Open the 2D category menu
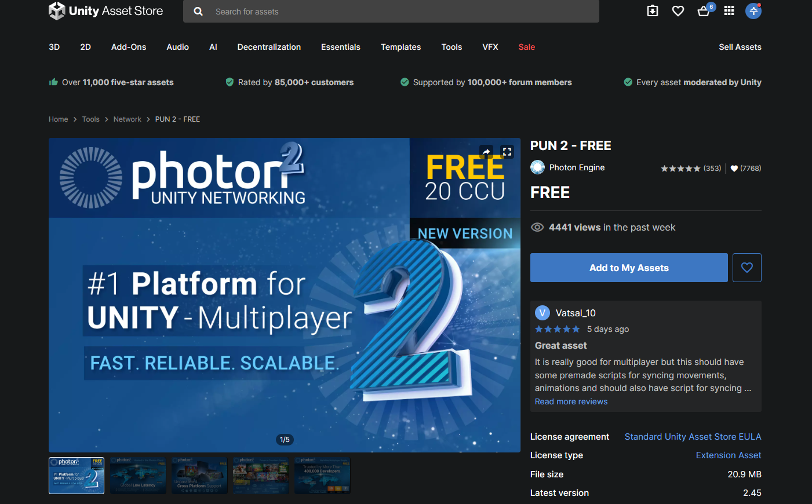Viewport: 812px width, 504px height. click(86, 47)
